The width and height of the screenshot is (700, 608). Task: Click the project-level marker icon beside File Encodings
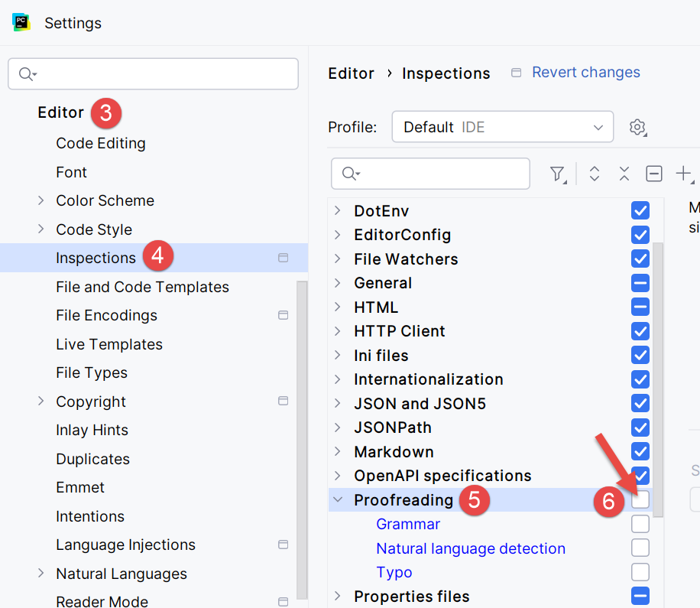283,315
